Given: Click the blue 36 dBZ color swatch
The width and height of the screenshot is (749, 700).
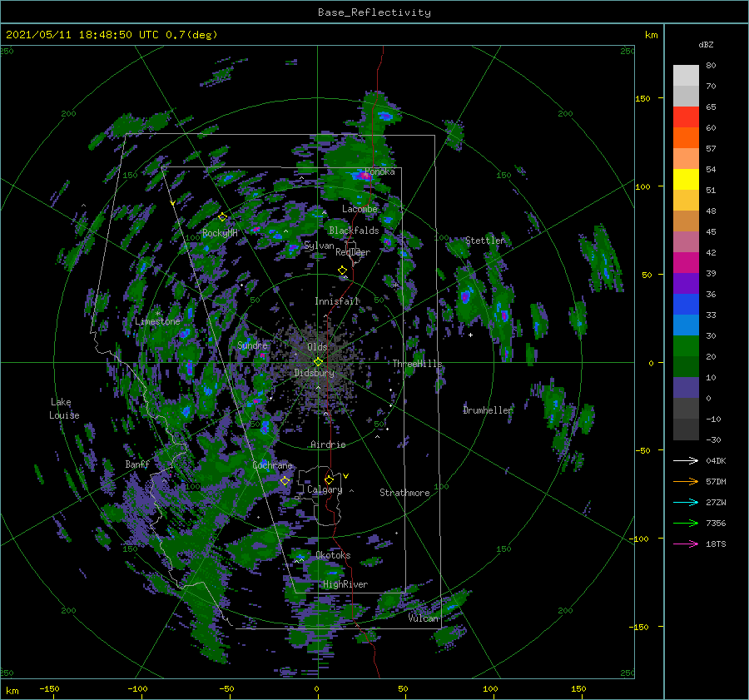Looking at the screenshot, I should click(686, 304).
